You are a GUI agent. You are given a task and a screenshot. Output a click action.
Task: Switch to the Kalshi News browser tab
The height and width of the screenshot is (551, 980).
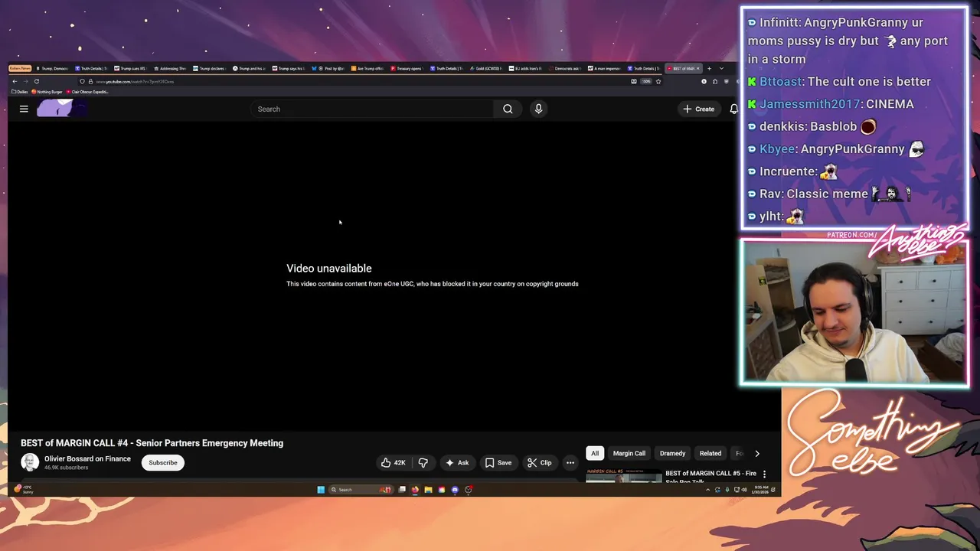[20, 68]
